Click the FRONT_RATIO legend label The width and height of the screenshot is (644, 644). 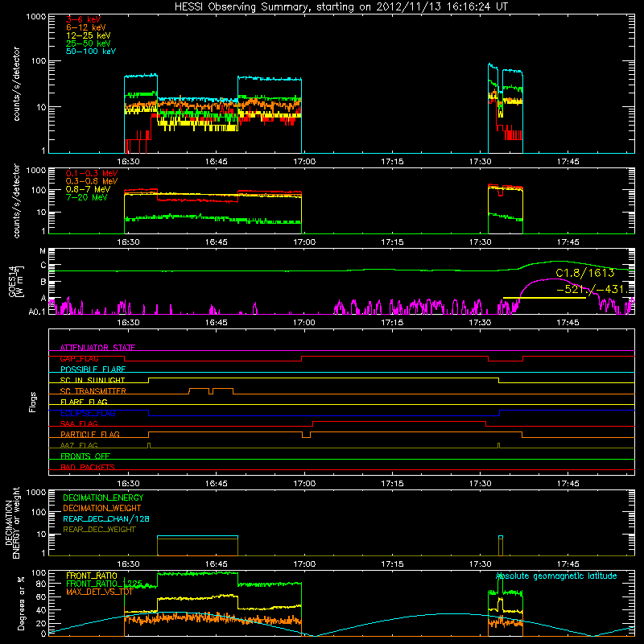(x=92, y=576)
